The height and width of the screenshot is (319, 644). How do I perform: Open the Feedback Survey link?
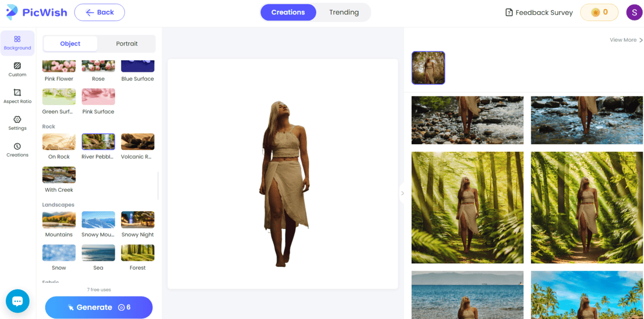[x=539, y=12]
